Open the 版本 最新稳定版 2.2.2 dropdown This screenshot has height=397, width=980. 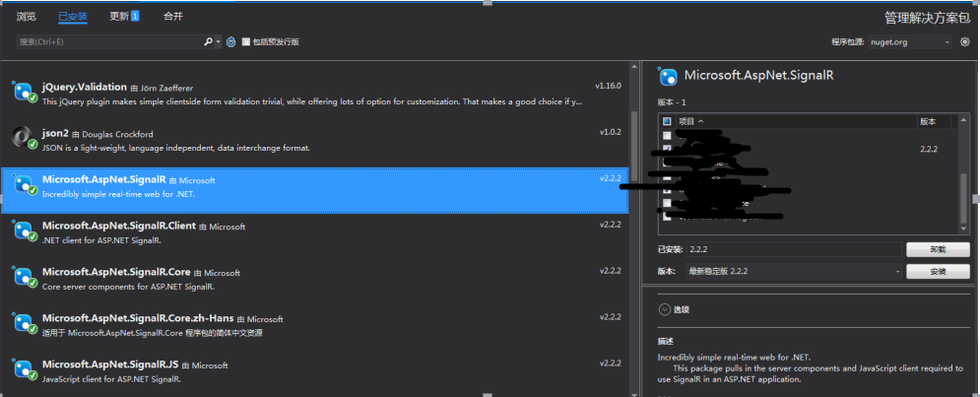coord(794,272)
